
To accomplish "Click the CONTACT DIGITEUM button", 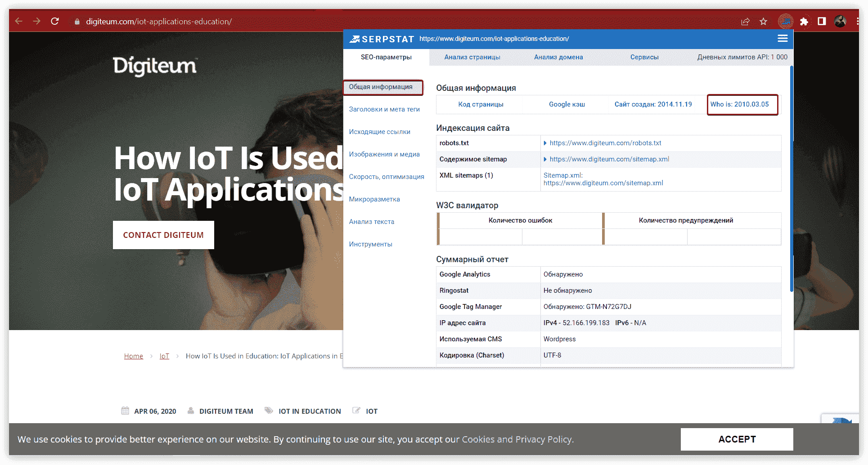I will tap(163, 235).
